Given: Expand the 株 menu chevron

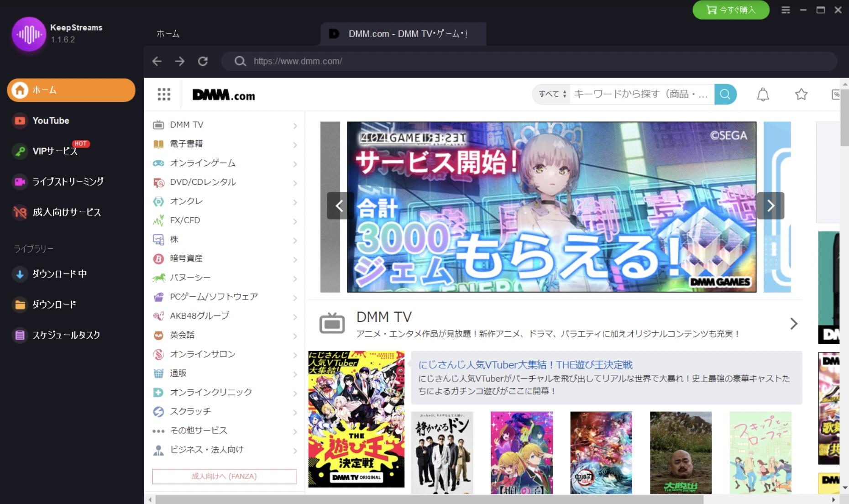Looking at the screenshot, I should click(x=295, y=241).
